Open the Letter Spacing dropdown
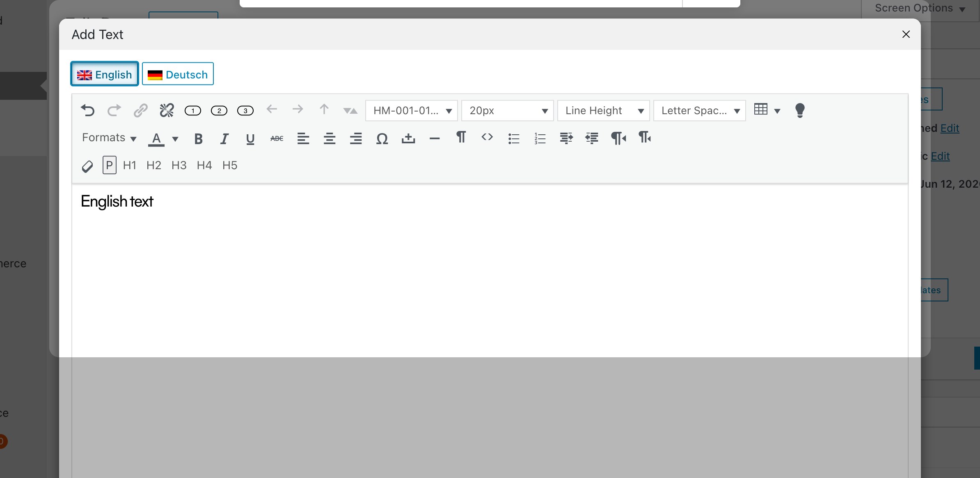This screenshot has height=478, width=980. click(700, 111)
